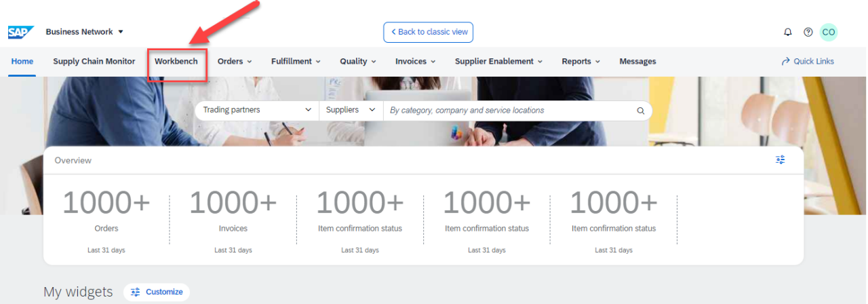Screen dimensions: 868x304
Task: Click the SAP logo icon
Action: click(21, 32)
